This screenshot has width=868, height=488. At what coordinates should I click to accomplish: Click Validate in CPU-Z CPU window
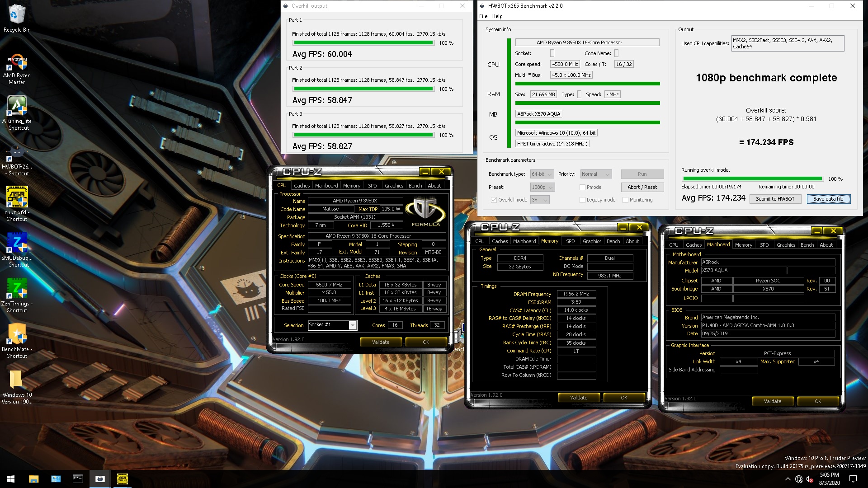(x=381, y=342)
